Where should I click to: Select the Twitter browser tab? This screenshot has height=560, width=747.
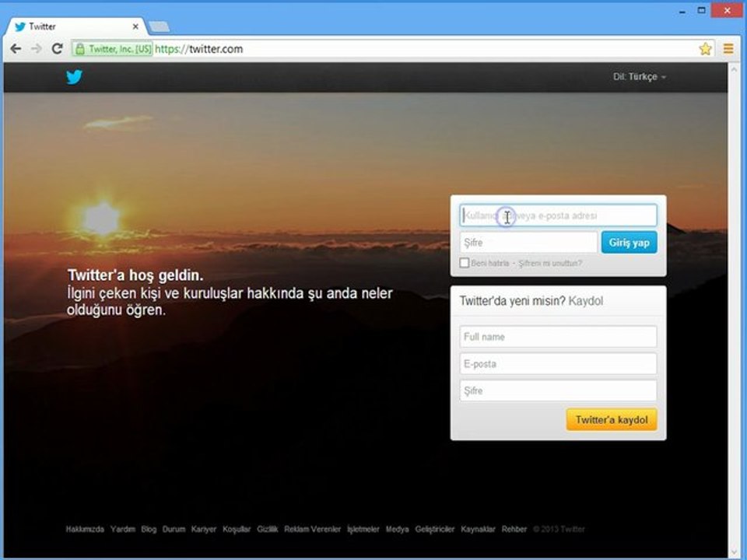click(76, 26)
